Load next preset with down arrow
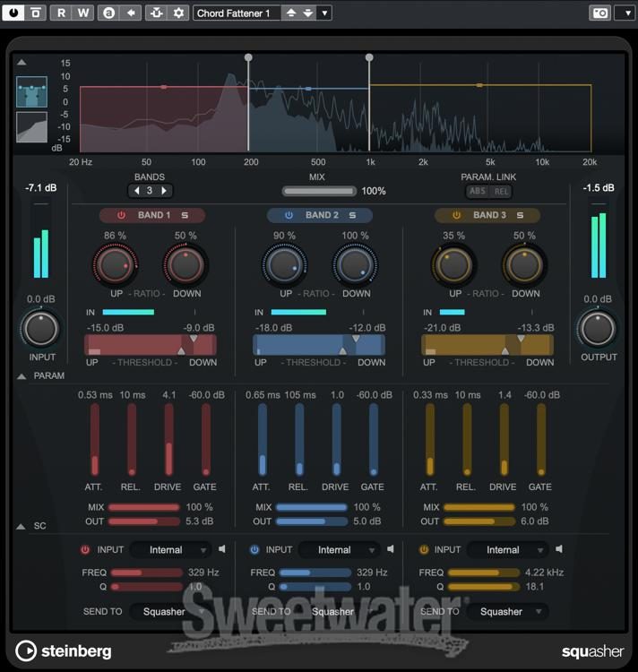The width and height of the screenshot is (638, 672). (x=307, y=13)
